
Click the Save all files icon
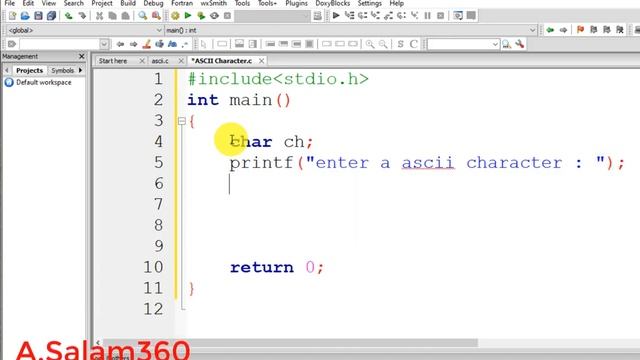[51, 16]
